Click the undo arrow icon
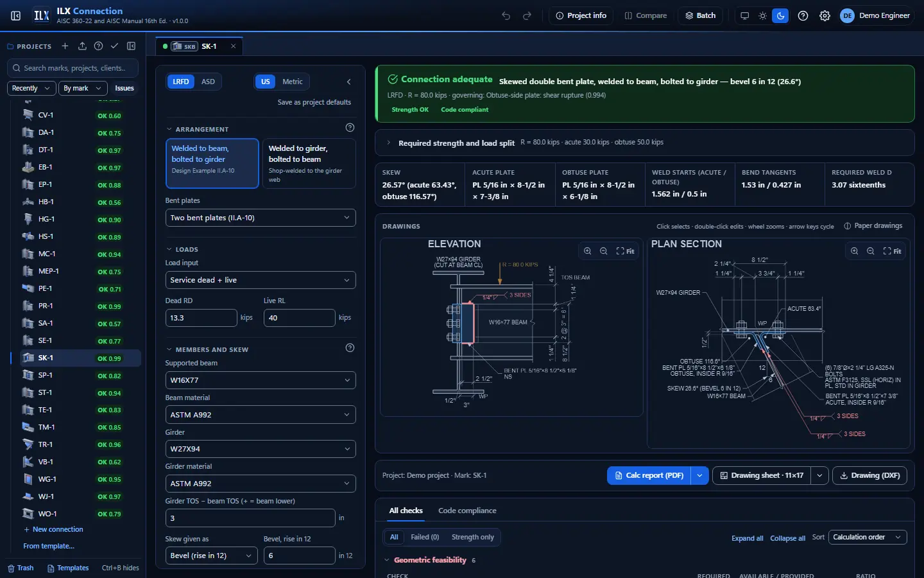 506,15
